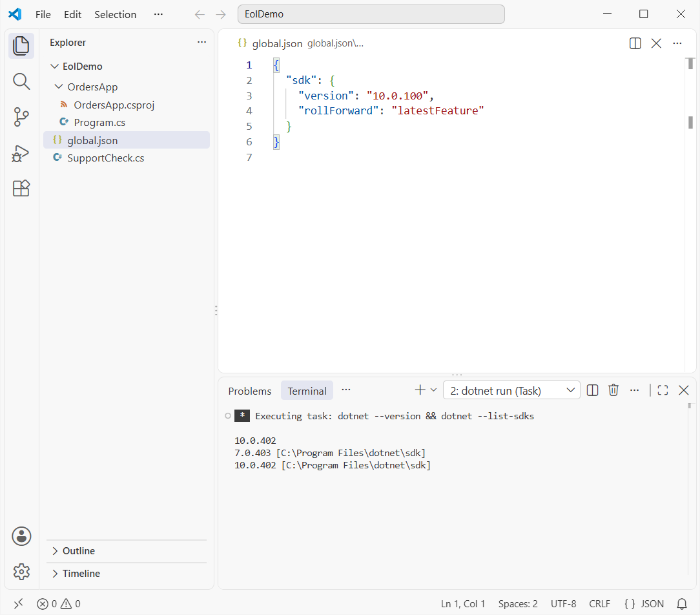700x615 pixels.
Task: Click the "latestFeature" value in editor
Action: click(438, 110)
